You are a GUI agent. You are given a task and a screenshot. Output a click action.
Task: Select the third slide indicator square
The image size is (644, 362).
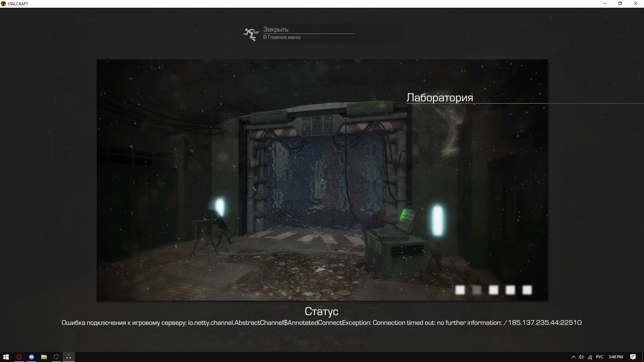[x=493, y=290]
